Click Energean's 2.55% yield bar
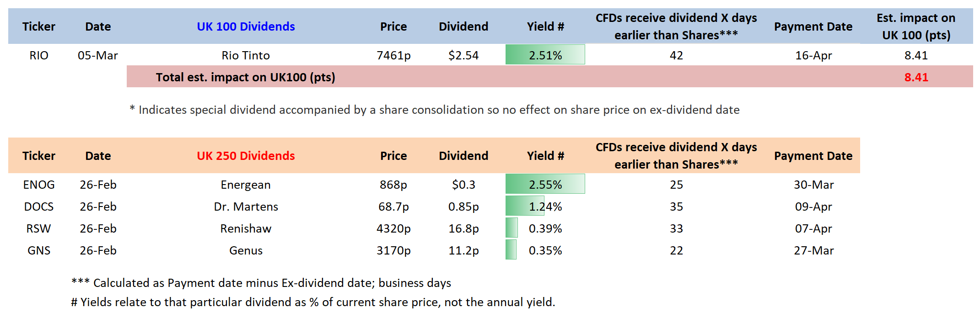The height and width of the screenshot is (318, 980). click(x=545, y=185)
